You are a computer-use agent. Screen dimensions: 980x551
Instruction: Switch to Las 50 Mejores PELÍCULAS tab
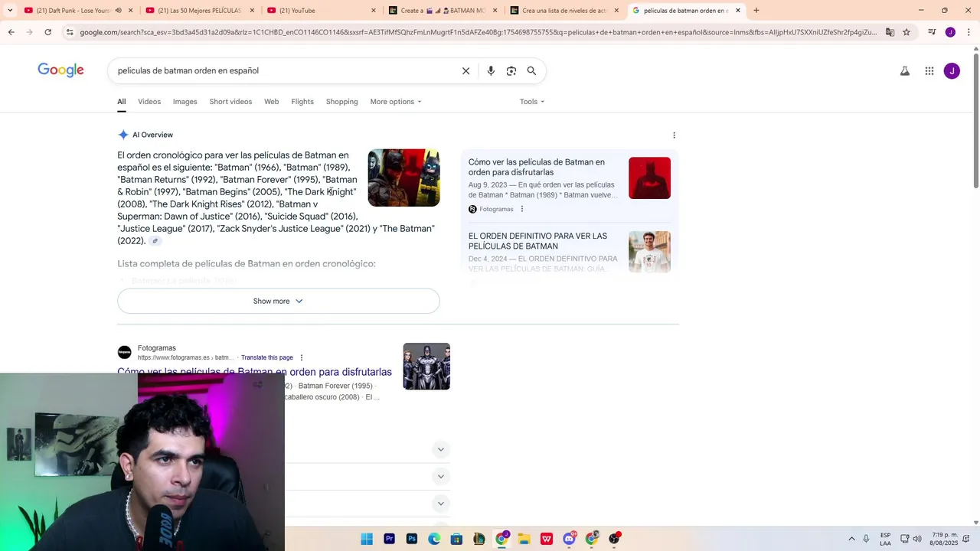click(x=199, y=11)
